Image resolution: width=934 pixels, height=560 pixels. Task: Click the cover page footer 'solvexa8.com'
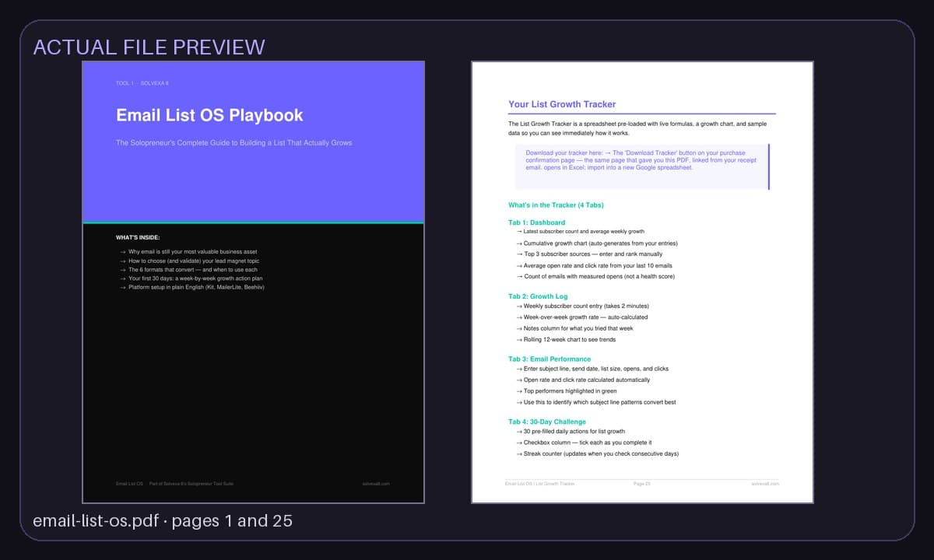coord(376,484)
